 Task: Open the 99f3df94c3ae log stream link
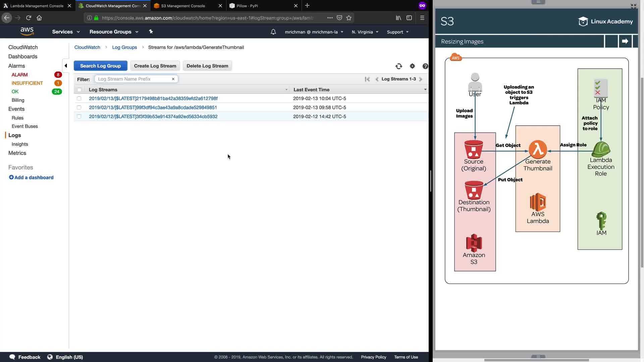(153, 108)
